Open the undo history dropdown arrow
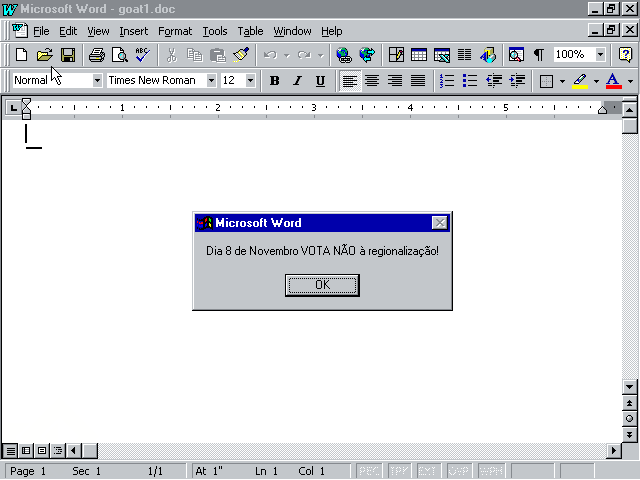This screenshot has width=640, height=480. click(x=287, y=55)
